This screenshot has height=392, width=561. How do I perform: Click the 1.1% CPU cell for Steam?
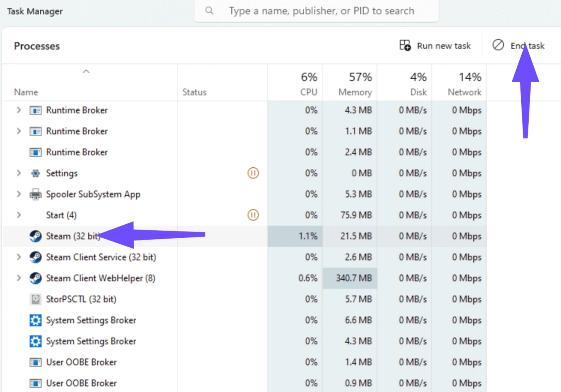tap(295, 236)
